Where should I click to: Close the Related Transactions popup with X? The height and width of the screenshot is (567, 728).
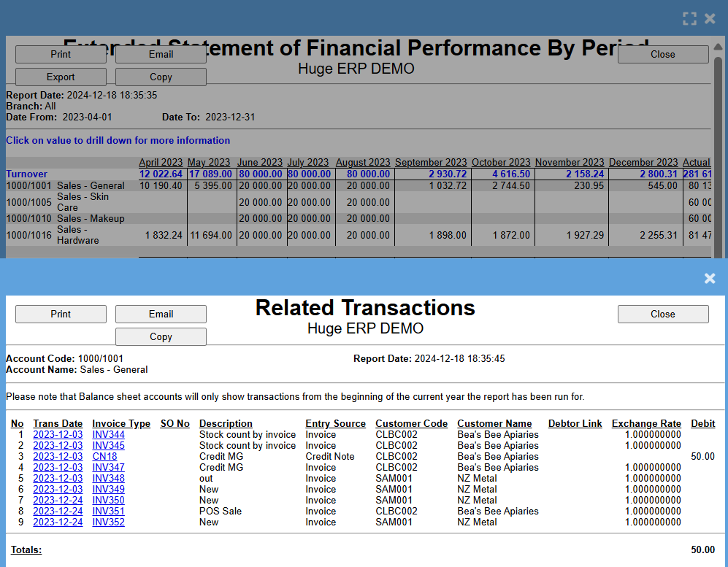[709, 279]
